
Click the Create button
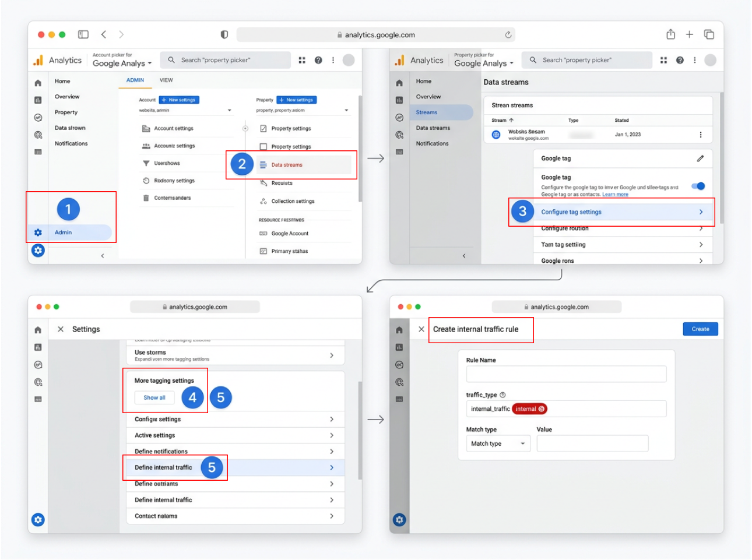[x=701, y=329]
